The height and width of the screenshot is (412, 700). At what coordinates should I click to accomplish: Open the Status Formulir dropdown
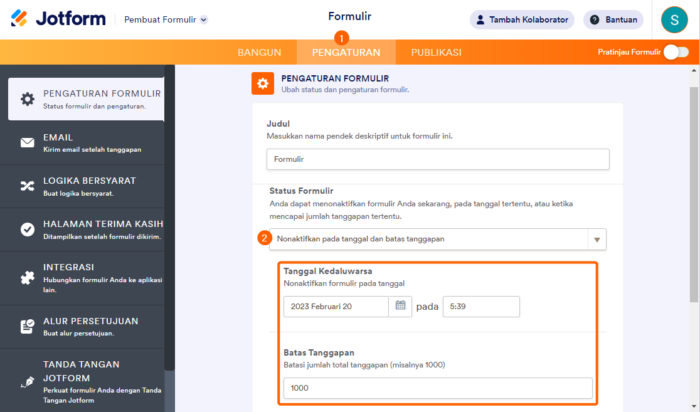tap(438, 239)
